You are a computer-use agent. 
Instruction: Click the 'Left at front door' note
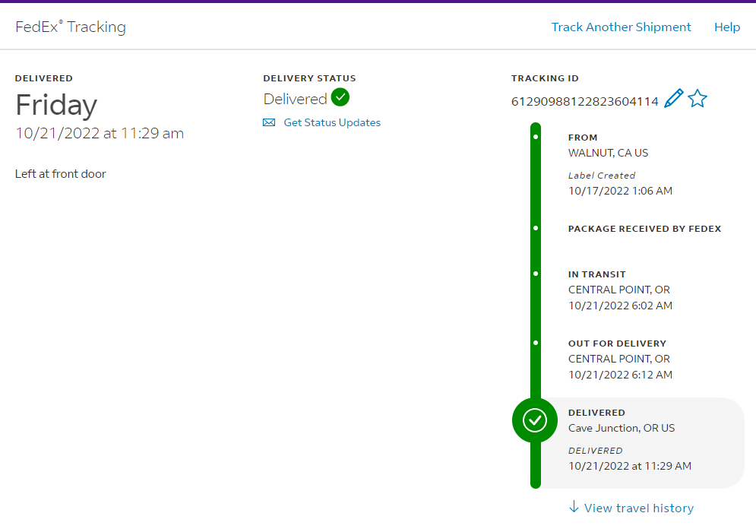point(61,174)
